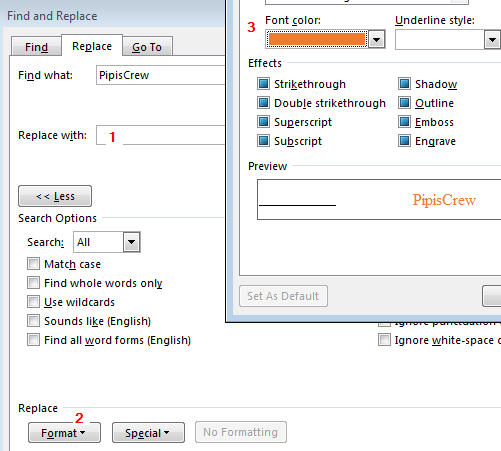Check Find whole words only
This screenshot has width=501, height=451.
click(33, 283)
